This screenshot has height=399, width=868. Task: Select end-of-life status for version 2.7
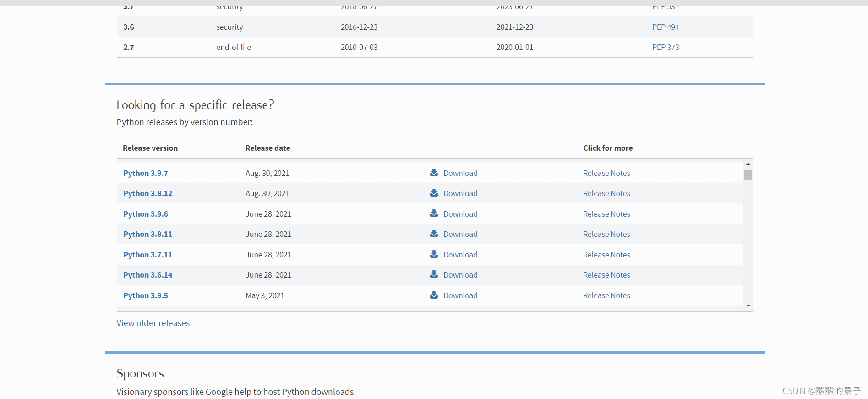tap(234, 47)
